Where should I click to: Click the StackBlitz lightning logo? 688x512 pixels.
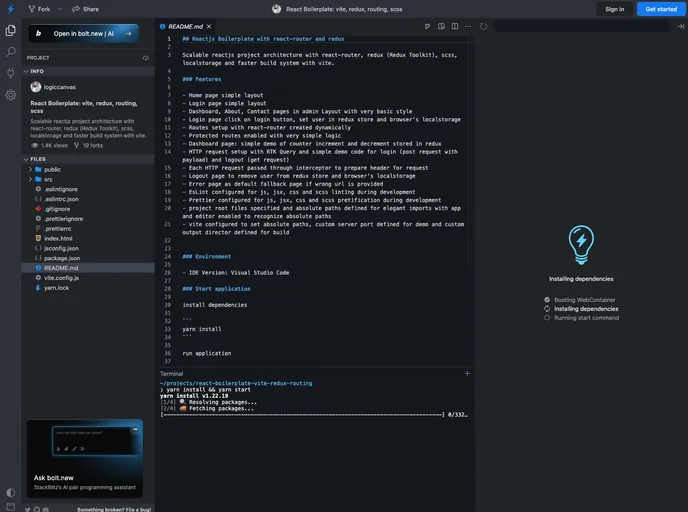[10, 8]
